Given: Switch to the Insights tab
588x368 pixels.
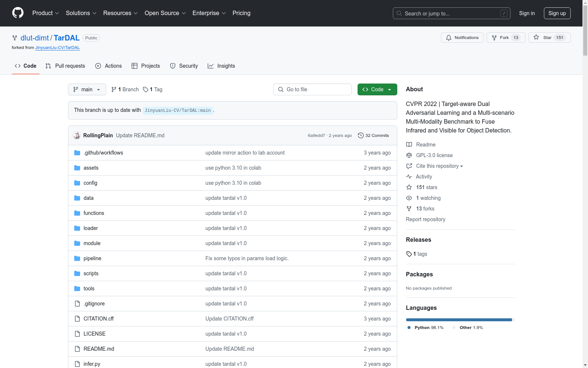Looking at the screenshot, I should click(x=221, y=66).
